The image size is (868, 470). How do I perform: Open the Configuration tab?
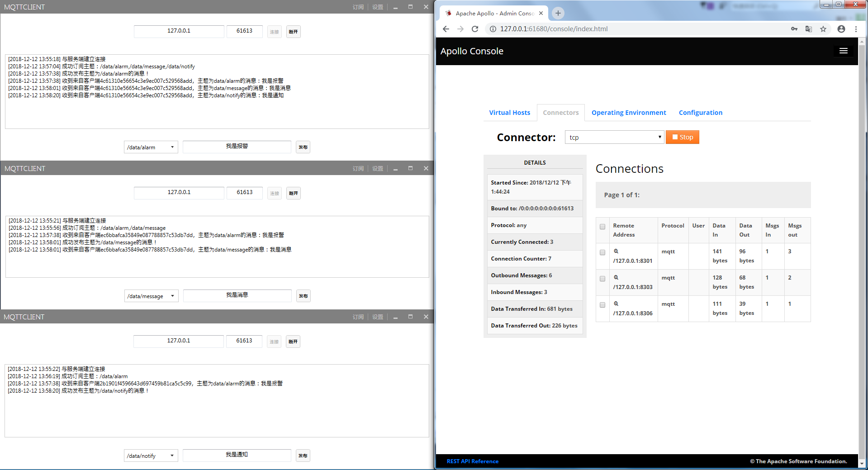click(x=700, y=112)
